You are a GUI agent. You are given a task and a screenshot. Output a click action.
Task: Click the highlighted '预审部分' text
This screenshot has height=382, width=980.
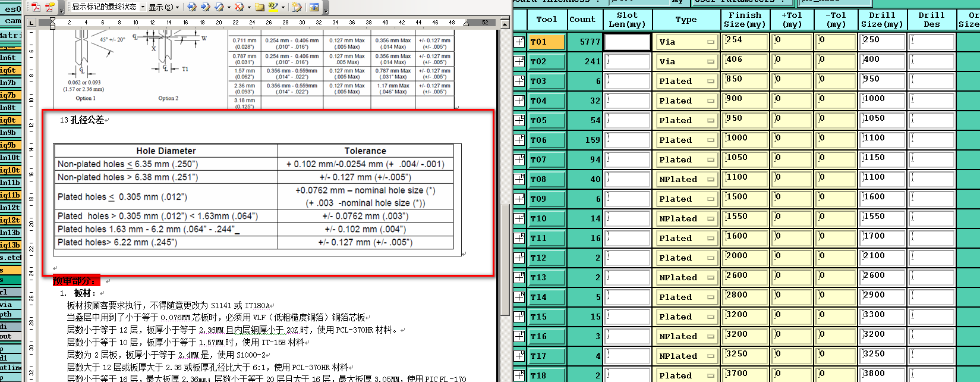(76, 281)
